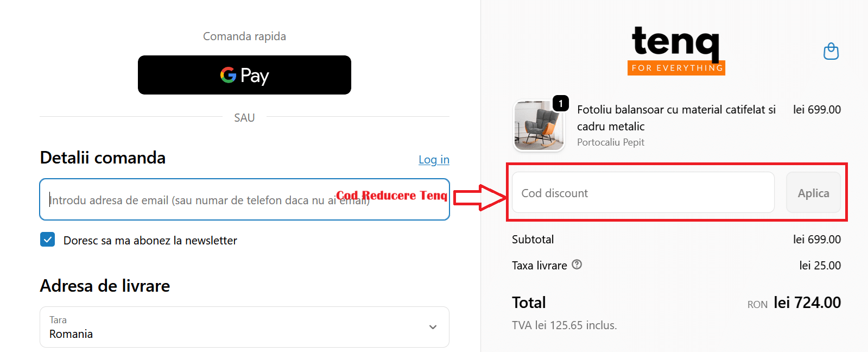Click the orange FOR EVERYTHING banner
This screenshot has width=868, height=352.
pyautogui.click(x=676, y=68)
